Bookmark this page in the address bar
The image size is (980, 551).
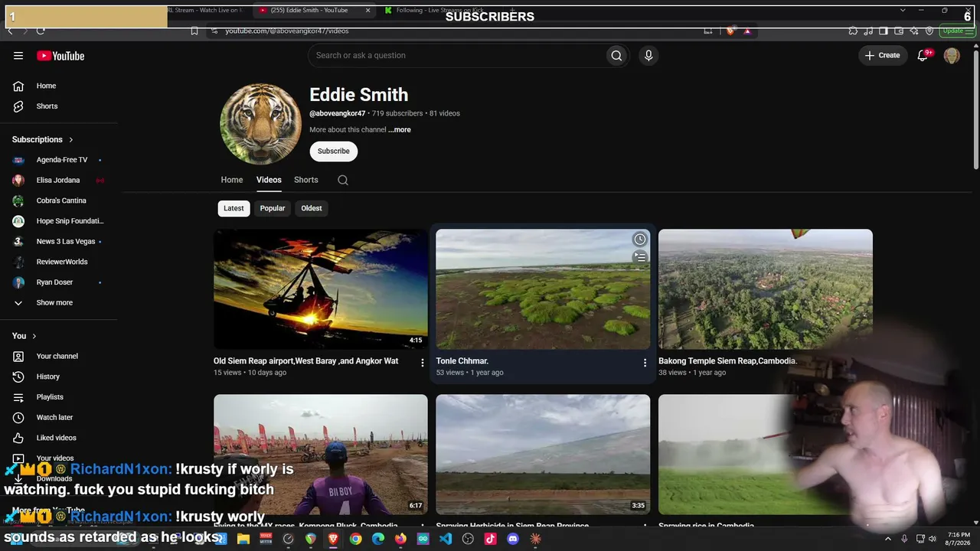[194, 31]
